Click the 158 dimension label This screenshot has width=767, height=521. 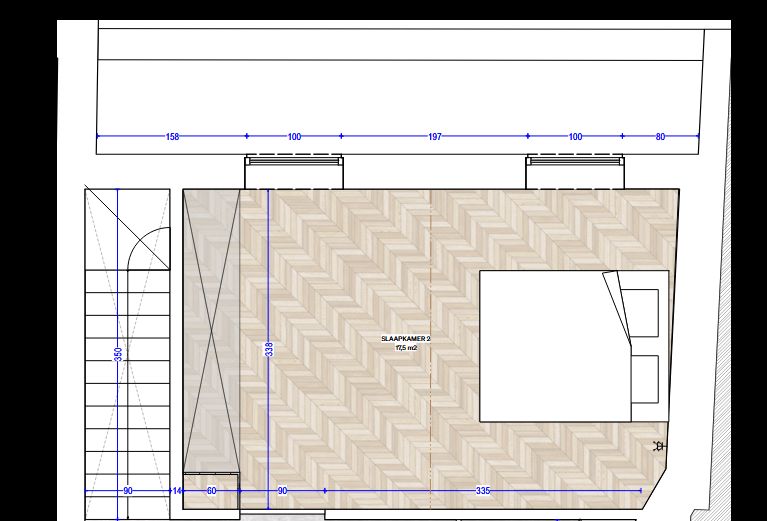(172, 136)
